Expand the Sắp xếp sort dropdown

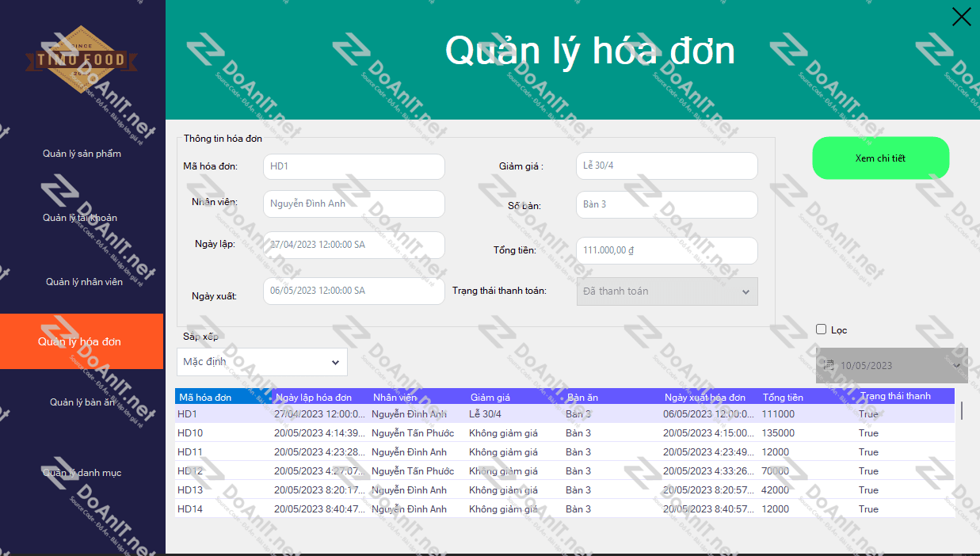click(x=261, y=362)
